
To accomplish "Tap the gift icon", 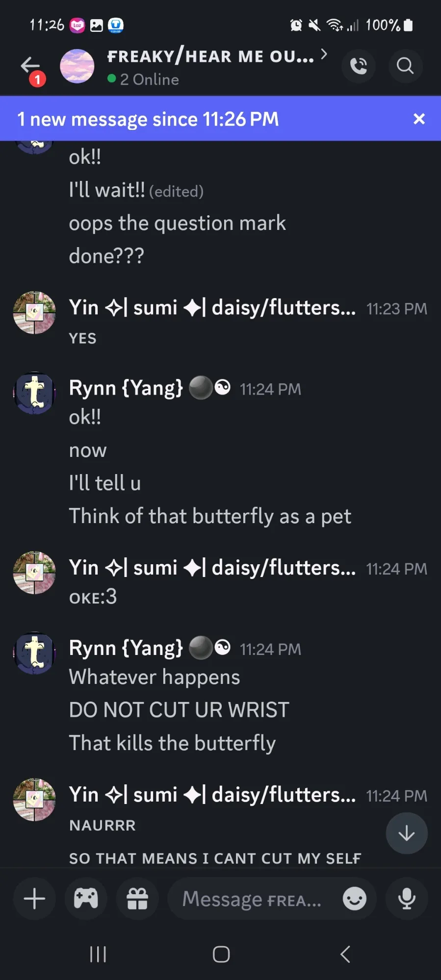I will (x=137, y=899).
